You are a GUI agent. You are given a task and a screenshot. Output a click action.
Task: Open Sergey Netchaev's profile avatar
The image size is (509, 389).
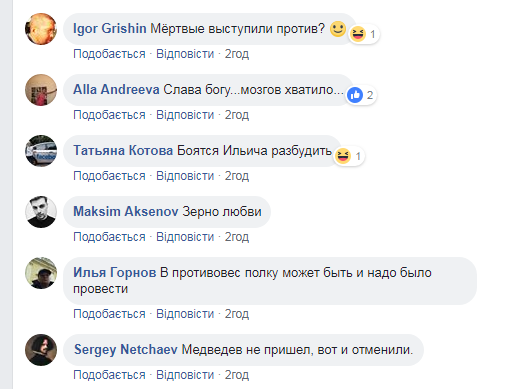point(41,350)
